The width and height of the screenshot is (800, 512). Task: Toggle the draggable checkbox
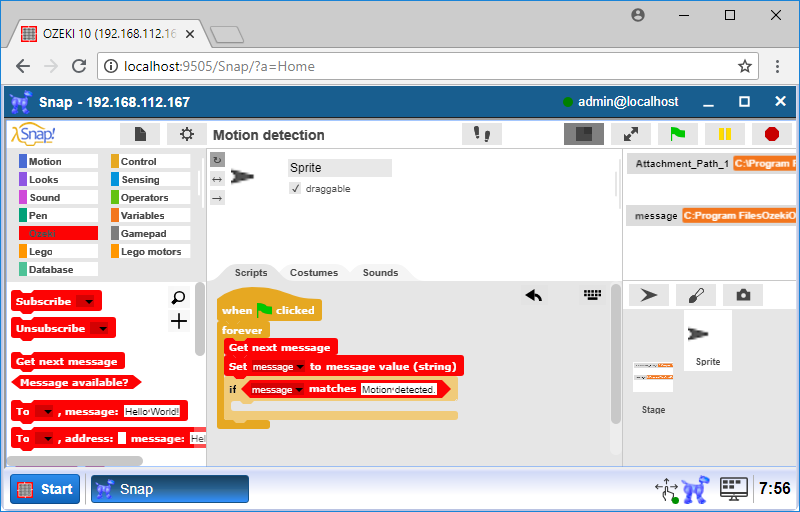coord(295,189)
